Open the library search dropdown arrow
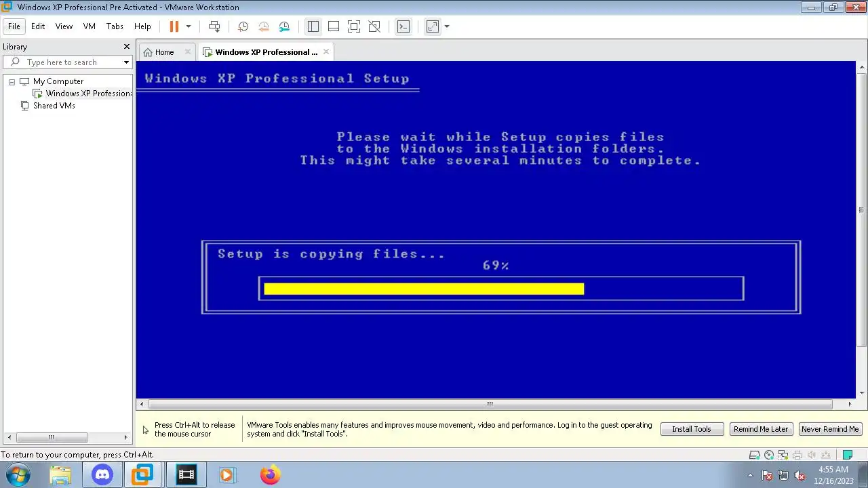 tap(126, 62)
